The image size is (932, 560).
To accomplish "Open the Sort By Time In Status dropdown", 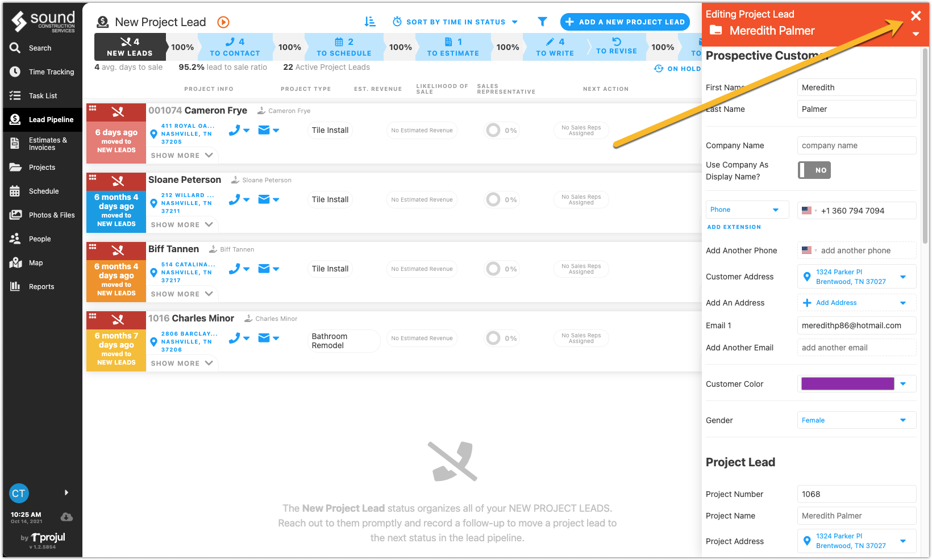I will pyautogui.click(x=455, y=22).
